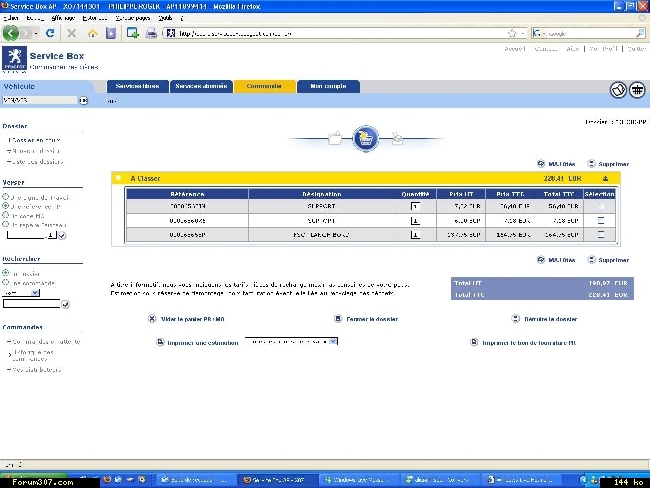Validate the Rechercher field with checkmark icon

coord(65,304)
